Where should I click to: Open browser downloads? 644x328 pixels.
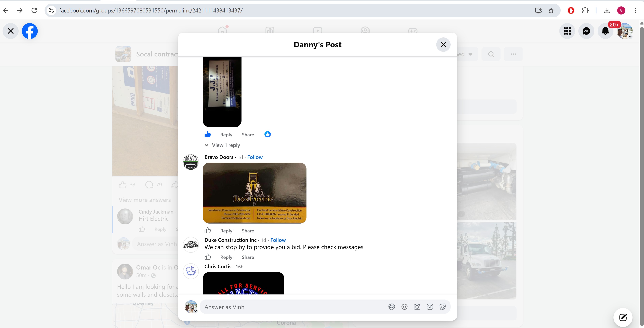coord(607,10)
